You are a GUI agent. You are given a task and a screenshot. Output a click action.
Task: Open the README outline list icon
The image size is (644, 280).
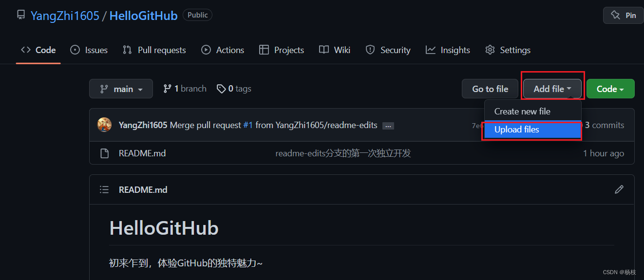(x=104, y=189)
